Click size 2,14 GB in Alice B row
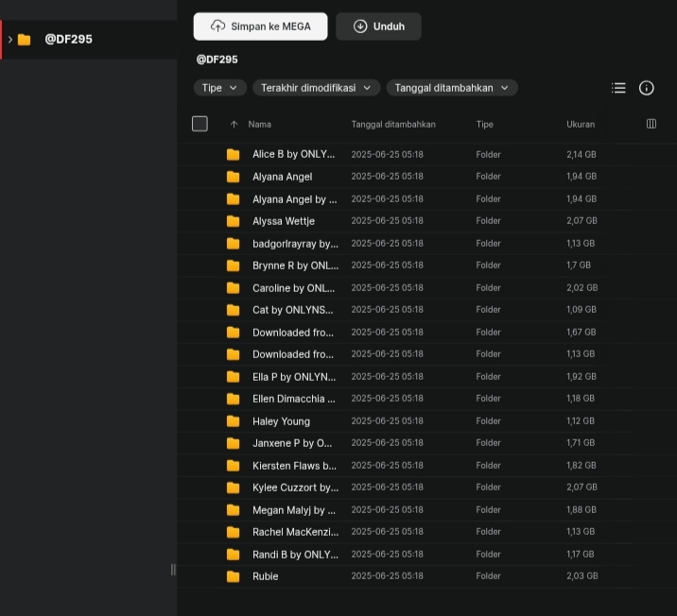This screenshot has height=616, width=677. coord(582,154)
